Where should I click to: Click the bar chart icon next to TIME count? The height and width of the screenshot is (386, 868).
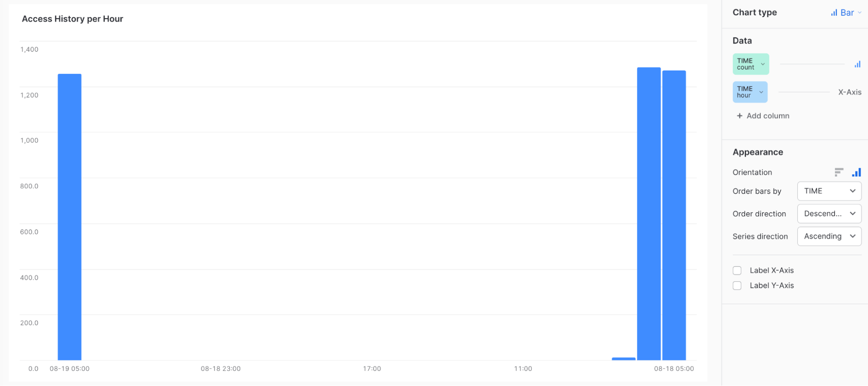click(x=858, y=63)
